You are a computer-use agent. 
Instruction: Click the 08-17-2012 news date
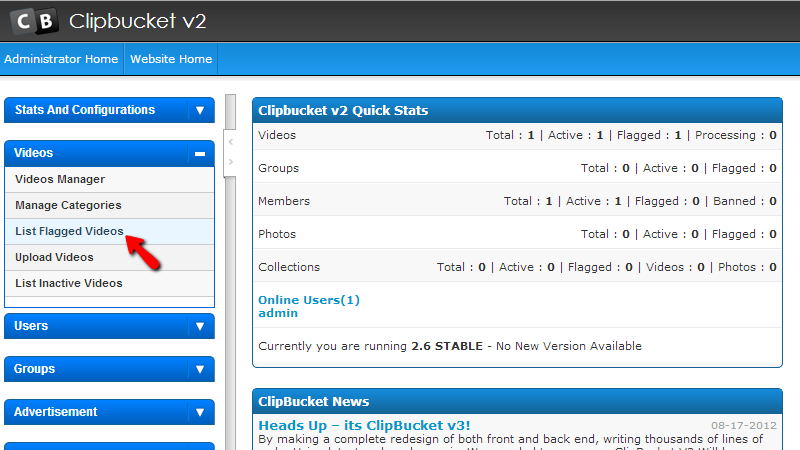744,426
